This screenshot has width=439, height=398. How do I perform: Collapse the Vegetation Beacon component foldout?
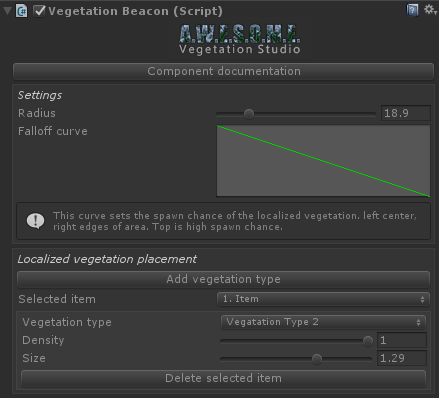pos(7,11)
